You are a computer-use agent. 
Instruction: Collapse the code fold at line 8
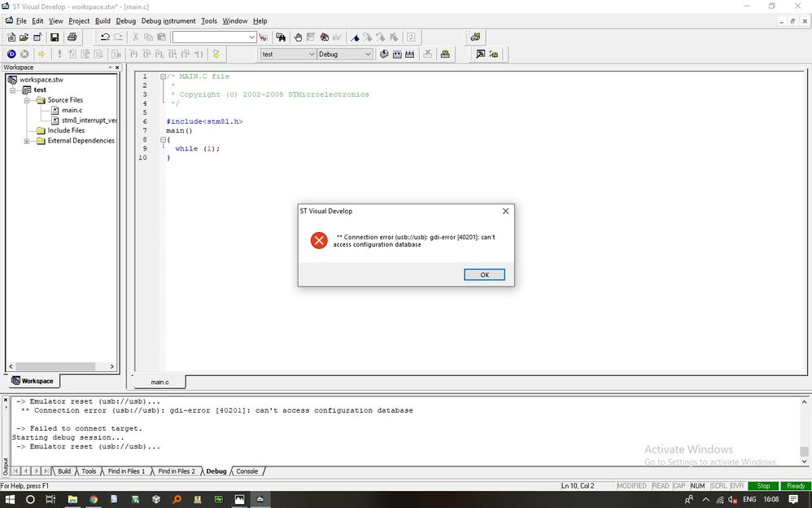click(163, 139)
